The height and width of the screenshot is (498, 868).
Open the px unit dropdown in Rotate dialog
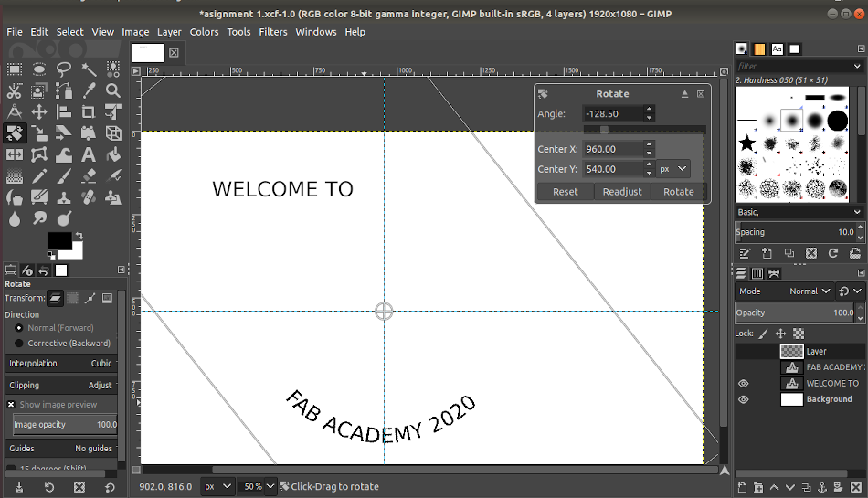tap(673, 169)
